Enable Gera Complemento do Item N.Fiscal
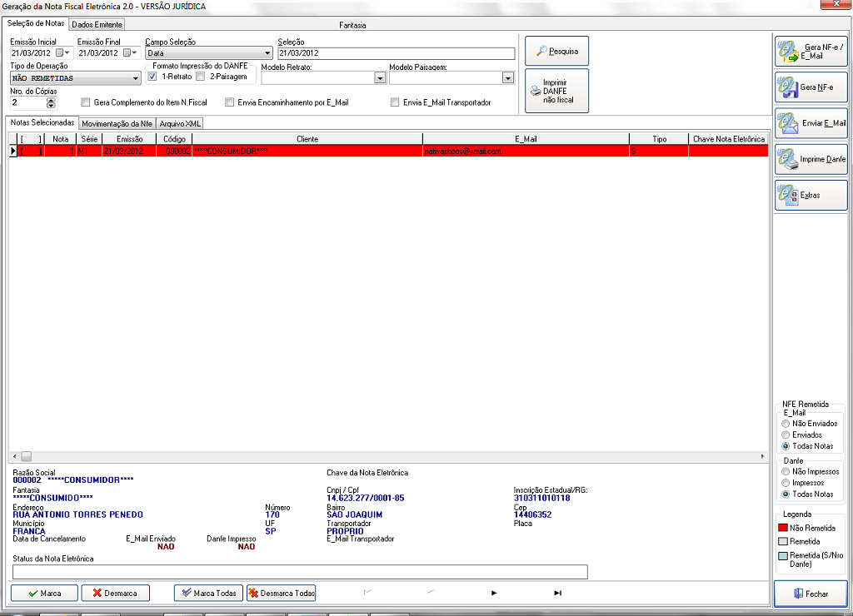 [x=86, y=102]
